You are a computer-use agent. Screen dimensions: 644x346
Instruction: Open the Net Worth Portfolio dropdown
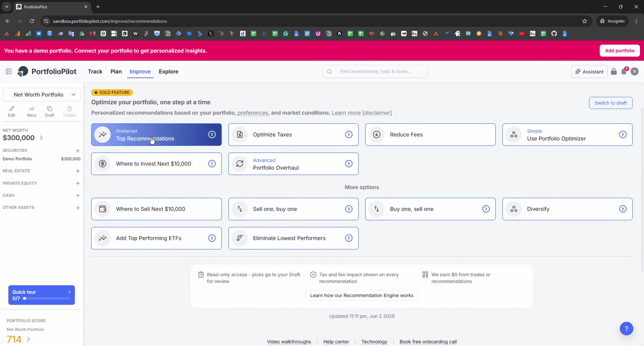[42, 95]
